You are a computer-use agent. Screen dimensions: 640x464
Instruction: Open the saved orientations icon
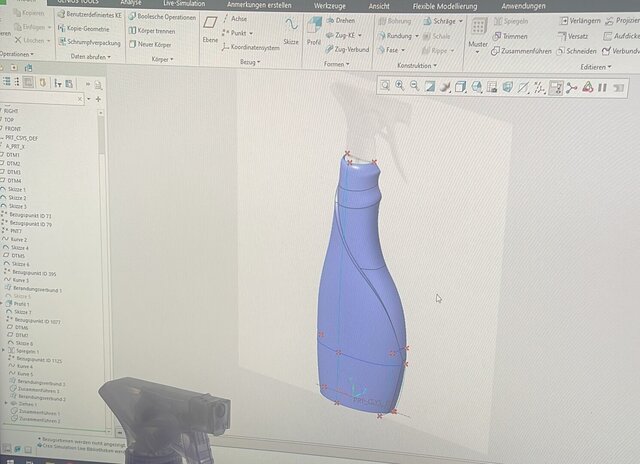click(476, 87)
